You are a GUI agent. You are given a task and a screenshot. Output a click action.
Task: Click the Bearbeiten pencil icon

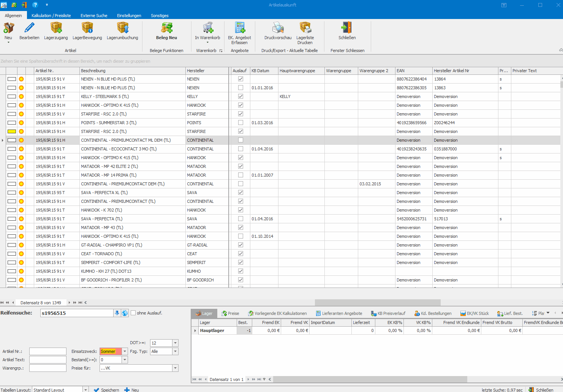pyautogui.click(x=29, y=28)
